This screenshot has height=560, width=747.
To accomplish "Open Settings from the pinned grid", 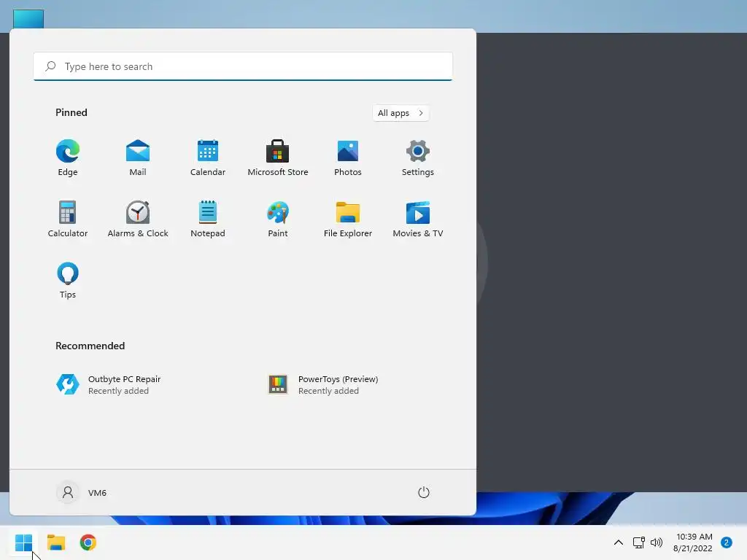I will [x=418, y=158].
